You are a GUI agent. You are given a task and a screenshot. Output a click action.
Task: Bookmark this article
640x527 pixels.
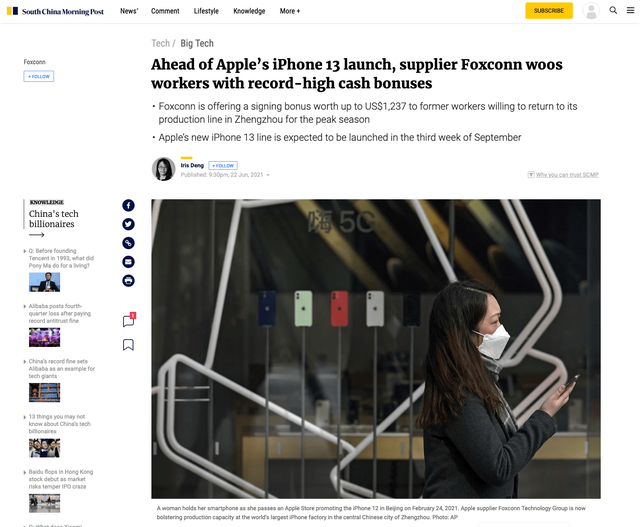tap(128, 345)
